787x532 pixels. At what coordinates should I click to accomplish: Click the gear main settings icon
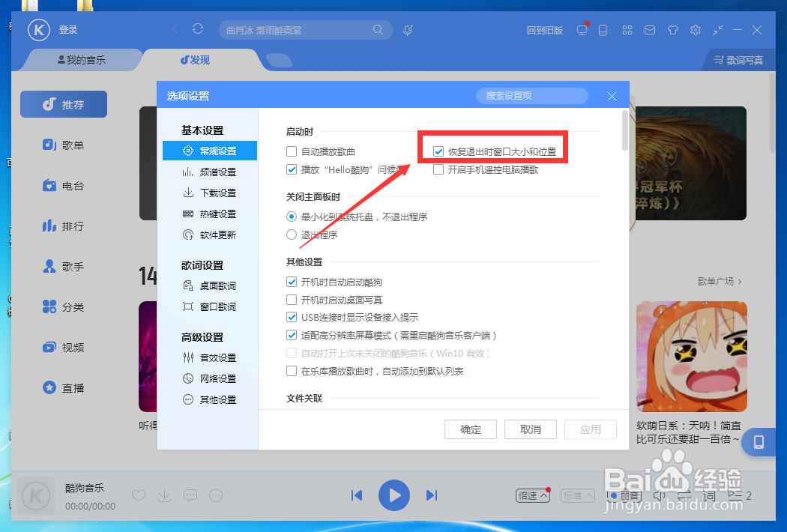tap(695, 30)
